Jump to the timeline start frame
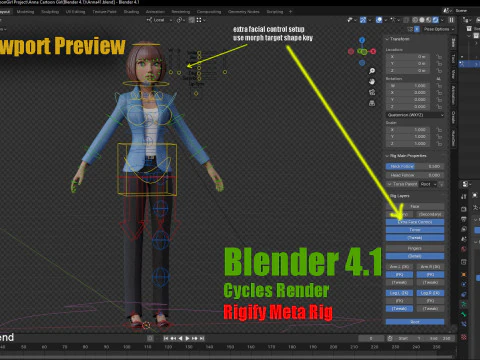 (x=166, y=338)
